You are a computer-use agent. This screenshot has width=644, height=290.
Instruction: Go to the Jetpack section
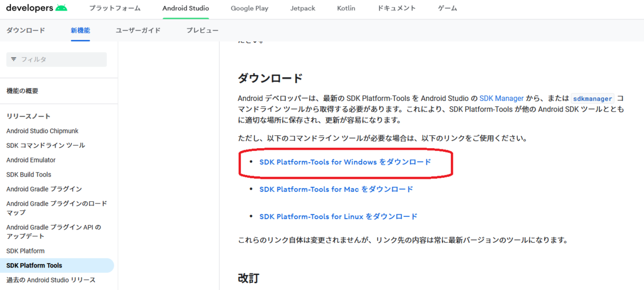click(303, 9)
